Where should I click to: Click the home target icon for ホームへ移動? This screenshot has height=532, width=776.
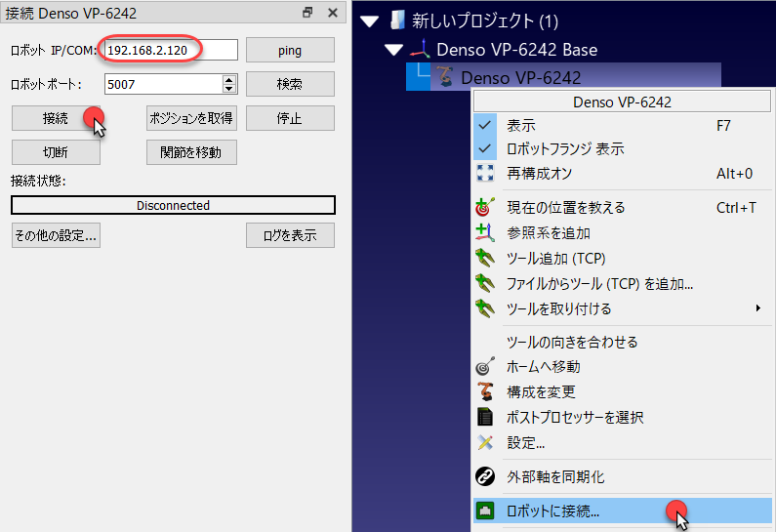click(x=485, y=366)
